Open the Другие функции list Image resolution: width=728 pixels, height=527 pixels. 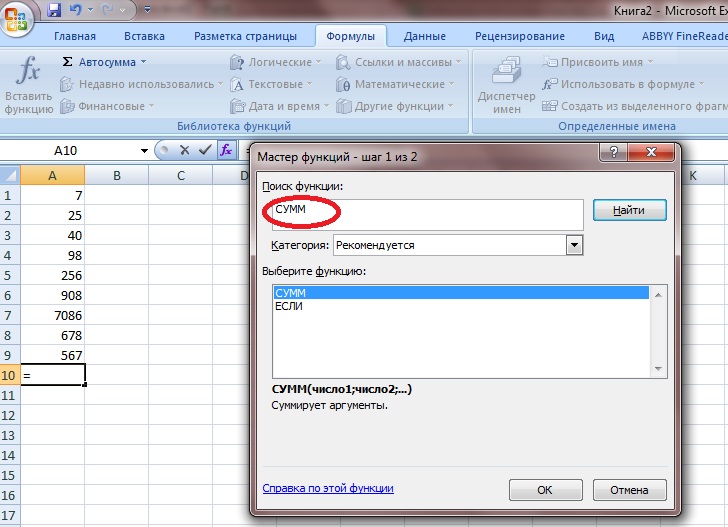pyautogui.click(x=394, y=106)
